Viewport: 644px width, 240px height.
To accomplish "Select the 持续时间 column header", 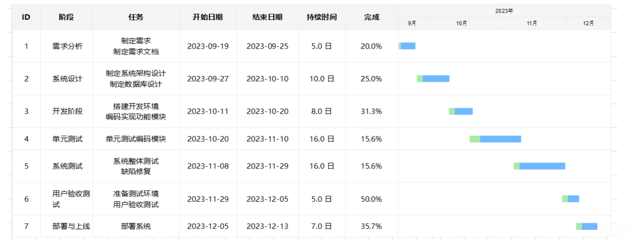I will point(322,17).
